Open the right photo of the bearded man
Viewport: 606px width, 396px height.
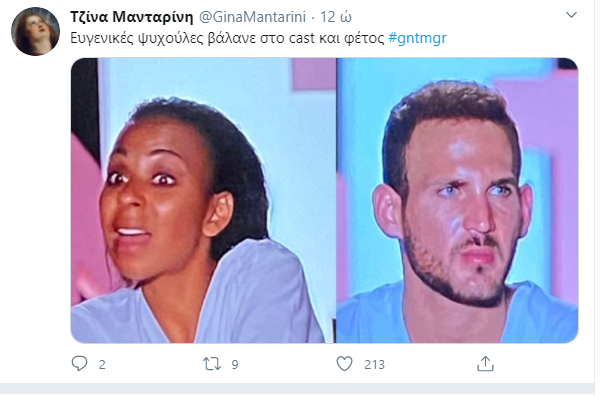[457, 200]
